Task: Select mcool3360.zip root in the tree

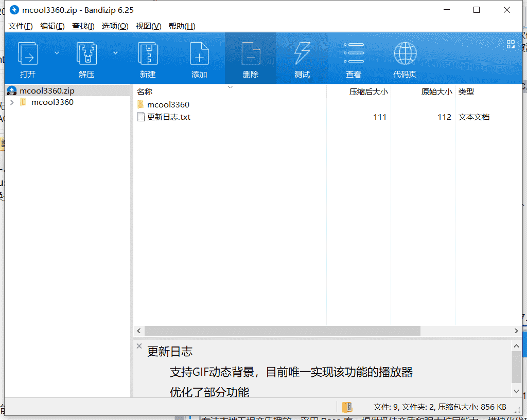Action: [x=68, y=90]
